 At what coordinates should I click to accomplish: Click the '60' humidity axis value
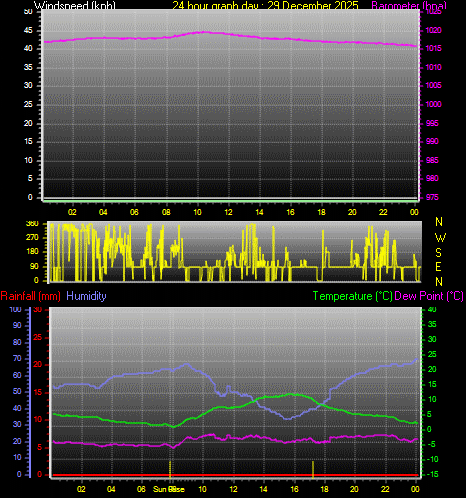coord(17,375)
